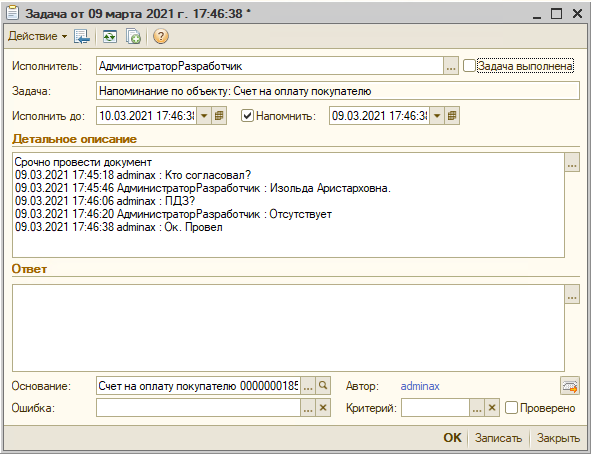Click the OK button
Viewport: 591px width, 454px height.
tap(452, 438)
